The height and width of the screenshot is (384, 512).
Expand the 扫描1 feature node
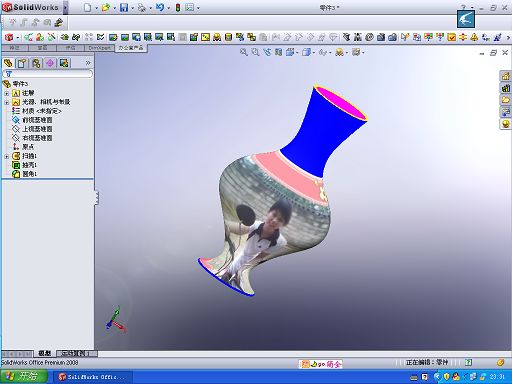(6, 156)
